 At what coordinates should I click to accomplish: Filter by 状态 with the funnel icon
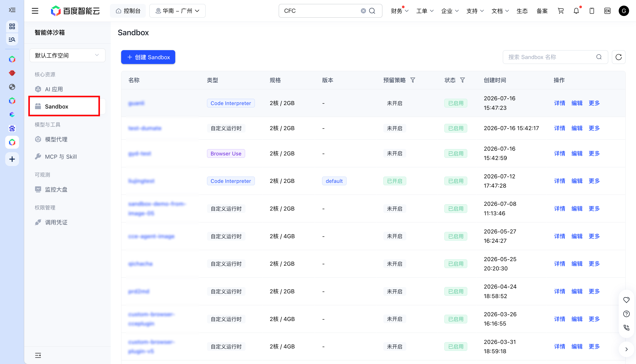(463, 80)
